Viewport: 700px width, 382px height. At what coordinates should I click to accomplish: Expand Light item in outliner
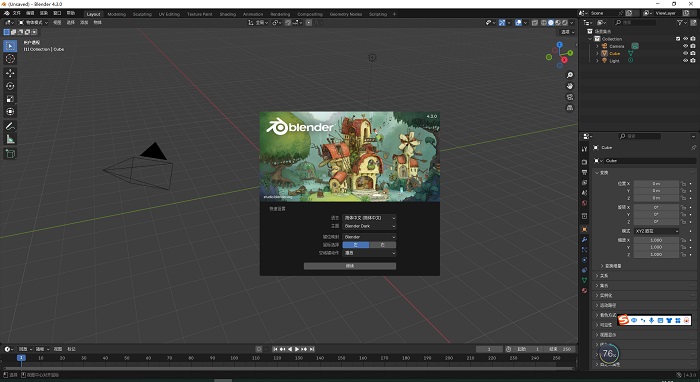[x=597, y=60]
